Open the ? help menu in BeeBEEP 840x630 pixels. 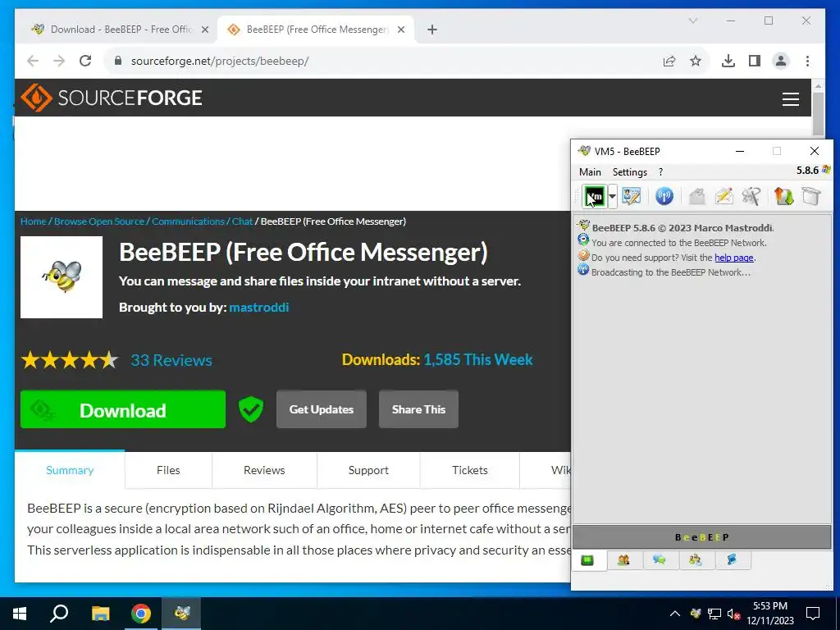pyautogui.click(x=660, y=172)
